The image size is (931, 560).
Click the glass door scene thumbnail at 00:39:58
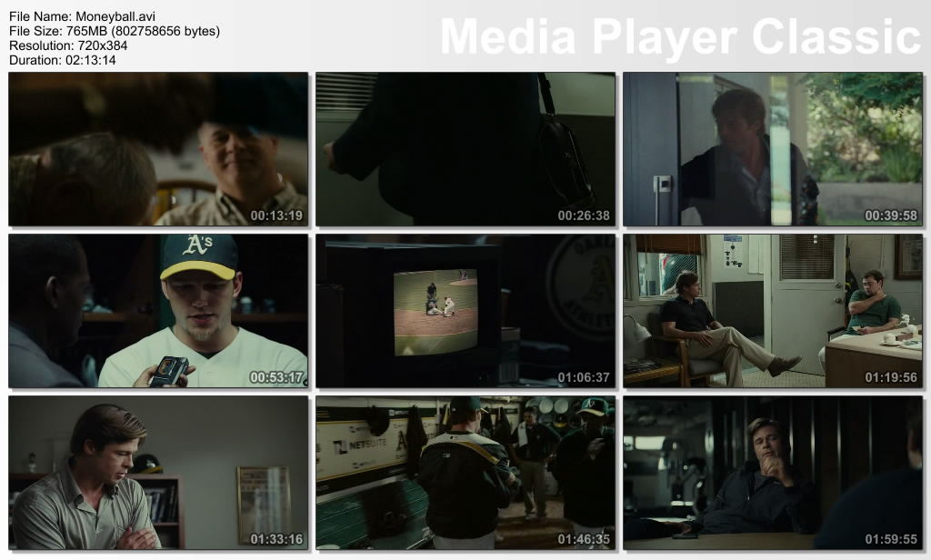772,149
